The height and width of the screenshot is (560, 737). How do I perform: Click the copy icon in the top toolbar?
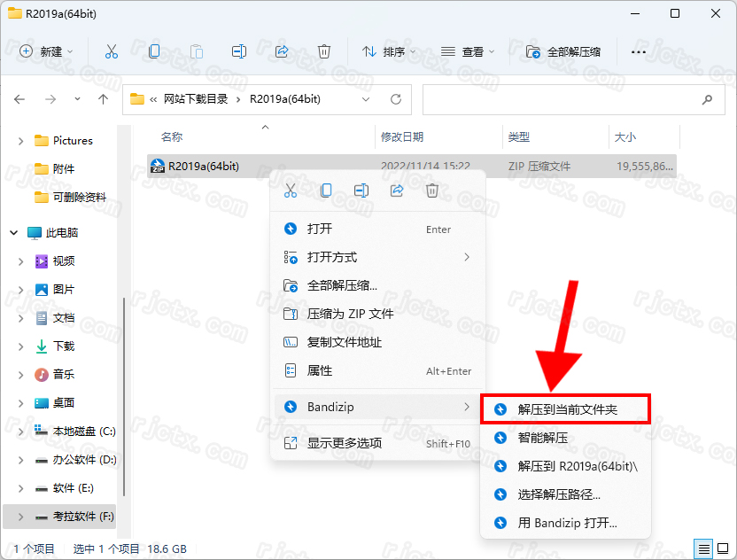(154, 51)
